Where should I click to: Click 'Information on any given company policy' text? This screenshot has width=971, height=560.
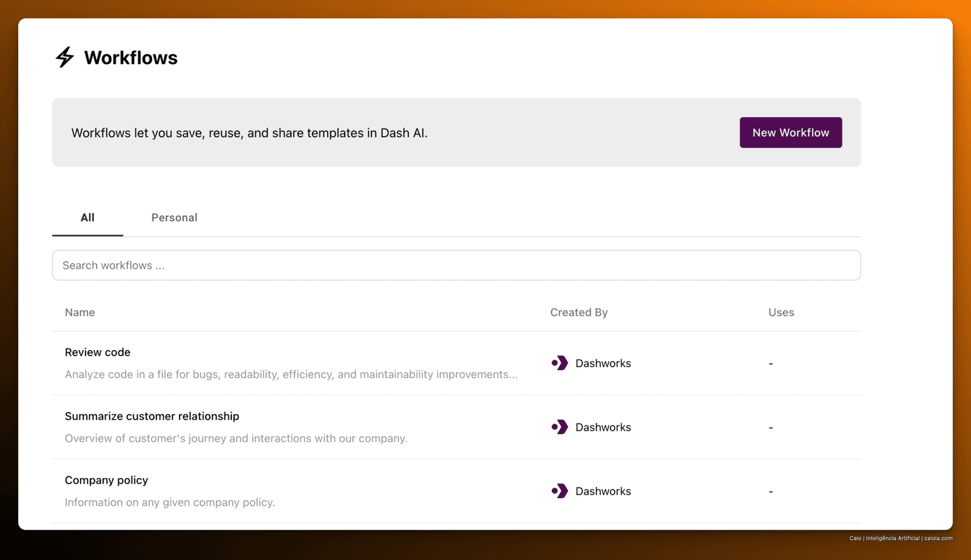(x=170, y=502)
